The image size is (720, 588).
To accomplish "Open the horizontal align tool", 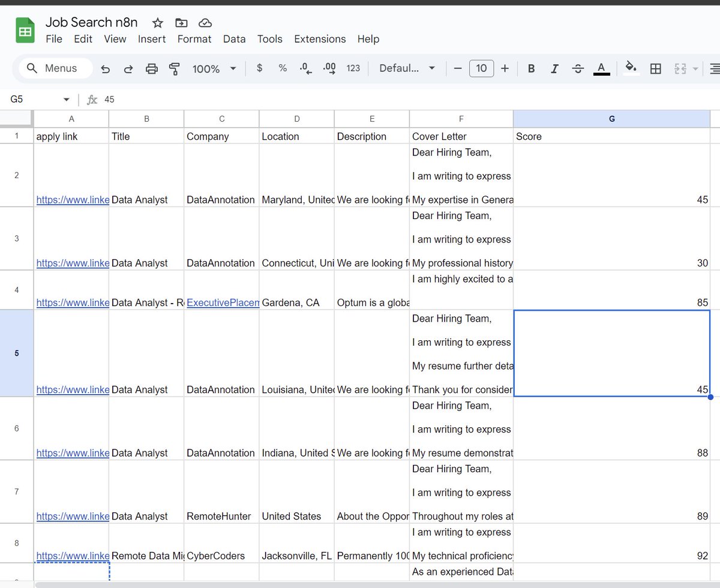I will pos(714,68).
